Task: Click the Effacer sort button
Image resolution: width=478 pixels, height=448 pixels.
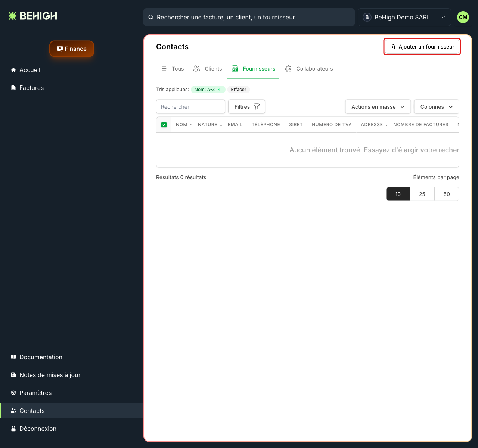Action: [239, 90]
